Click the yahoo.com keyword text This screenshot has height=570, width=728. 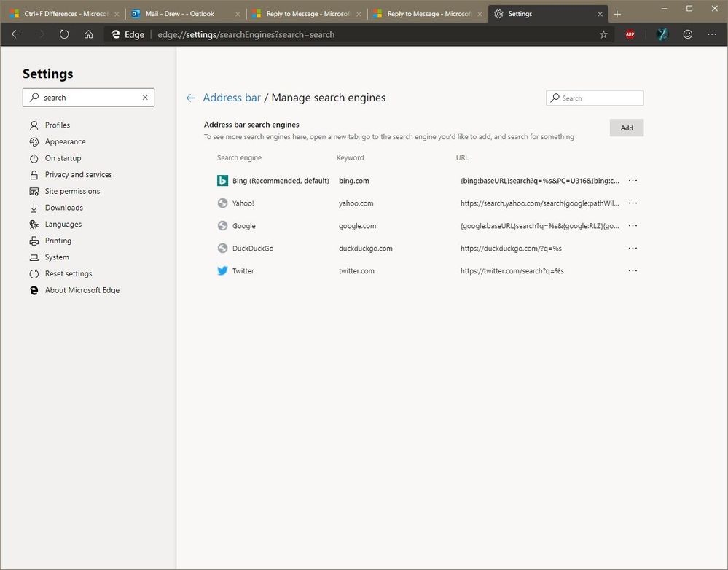click(x=356, y=203)
